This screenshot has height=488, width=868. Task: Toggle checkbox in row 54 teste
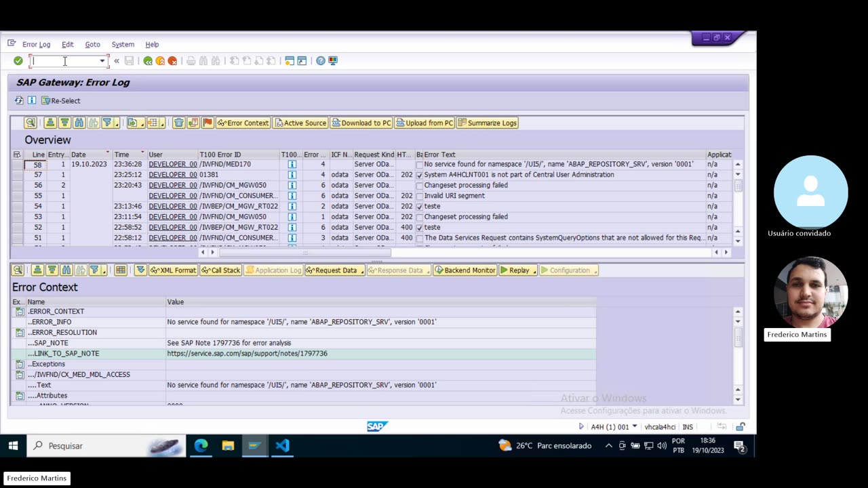(x=420, y=207)
